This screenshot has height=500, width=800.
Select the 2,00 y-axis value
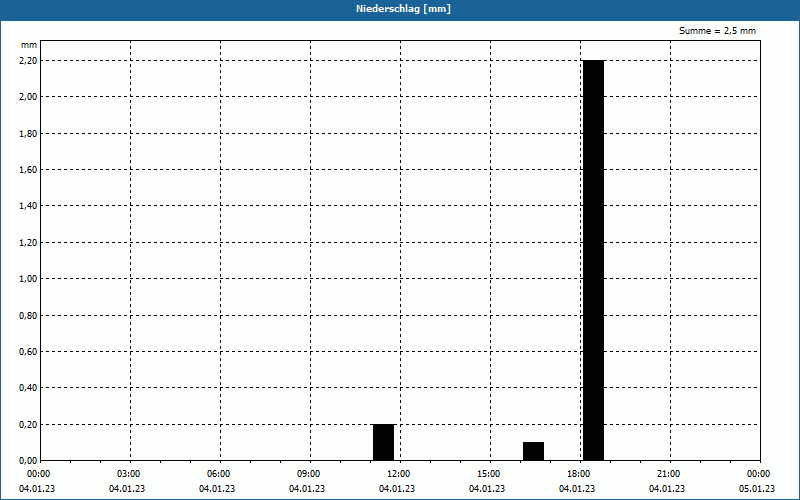pos(28,97)
